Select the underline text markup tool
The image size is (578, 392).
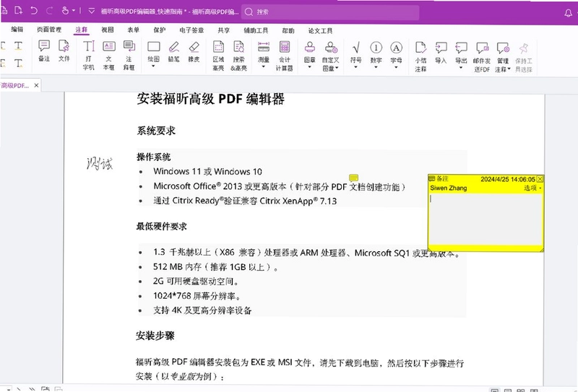coord(18,46)
